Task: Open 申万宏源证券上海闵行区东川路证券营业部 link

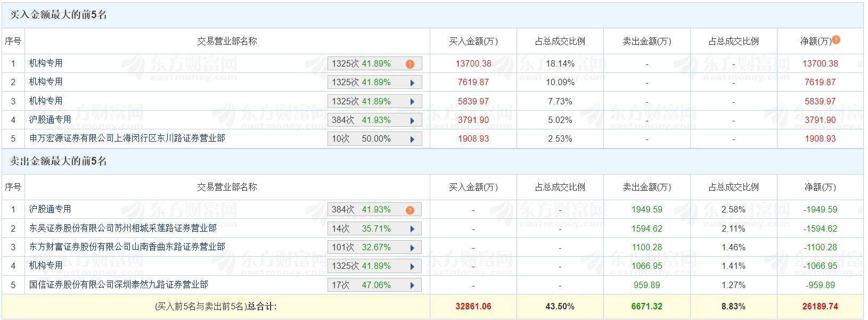Action: tap(127, 138)
